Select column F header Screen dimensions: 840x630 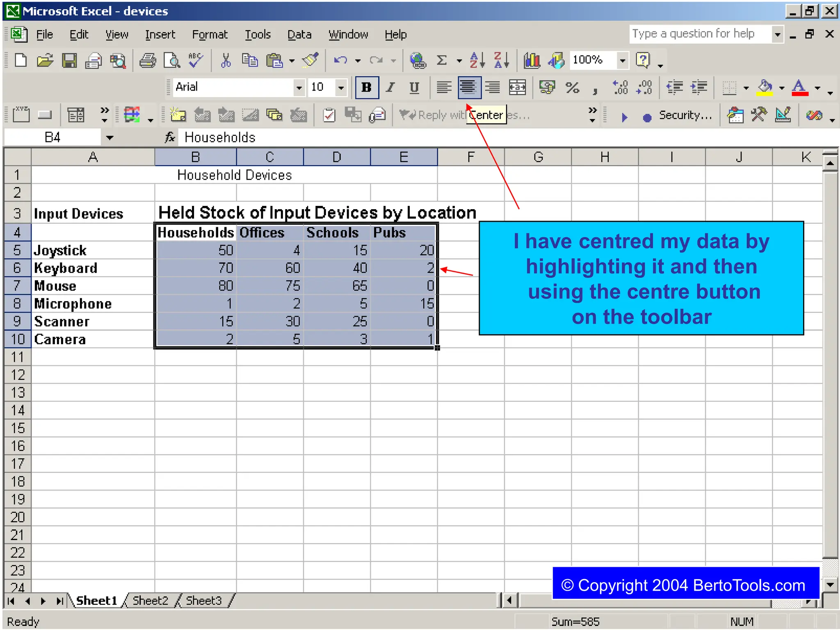pos(471,157)
